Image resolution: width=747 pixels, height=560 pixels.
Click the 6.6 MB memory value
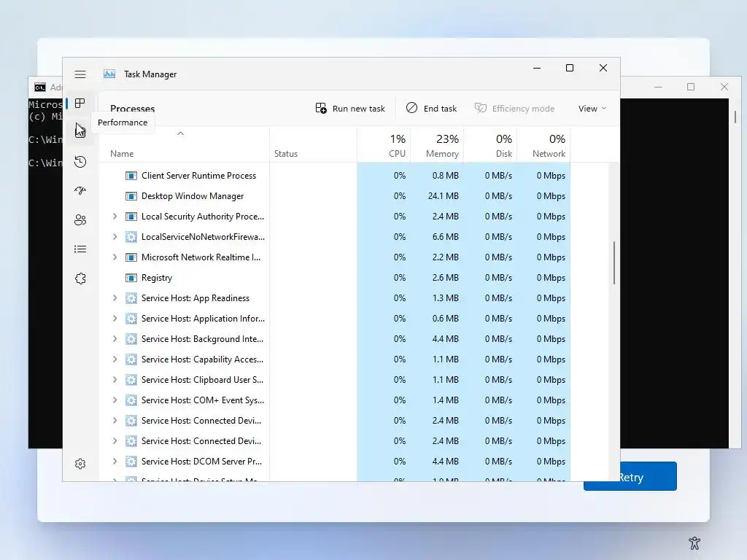pos(446,237)
